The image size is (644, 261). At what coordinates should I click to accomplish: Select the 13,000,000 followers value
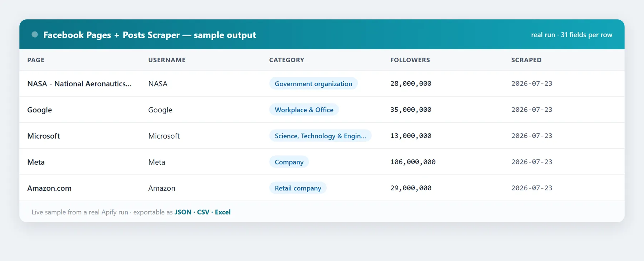point(411,136)
